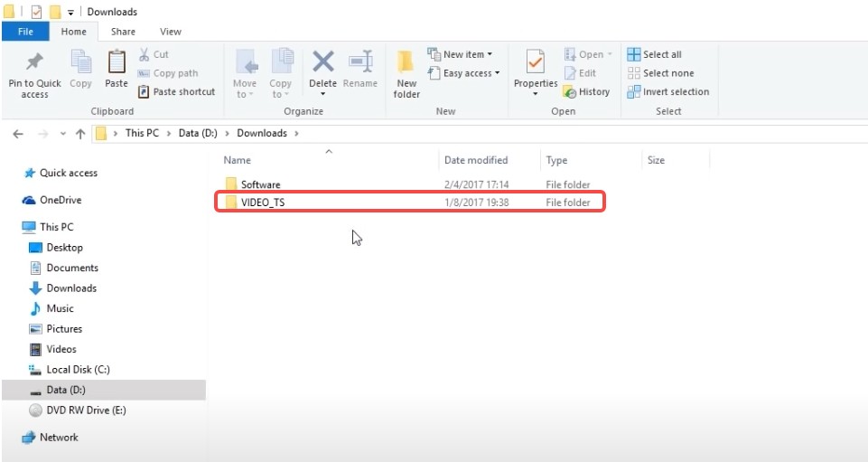Image resolution: width=868 pixels, height=462 pixels.
Task: Expand chevron after This PC breadcrumb
Action: pos(169,134)
